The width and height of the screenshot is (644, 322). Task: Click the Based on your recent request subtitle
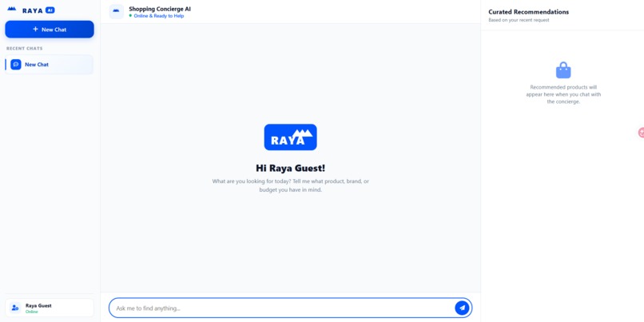[x=519, y=20]
